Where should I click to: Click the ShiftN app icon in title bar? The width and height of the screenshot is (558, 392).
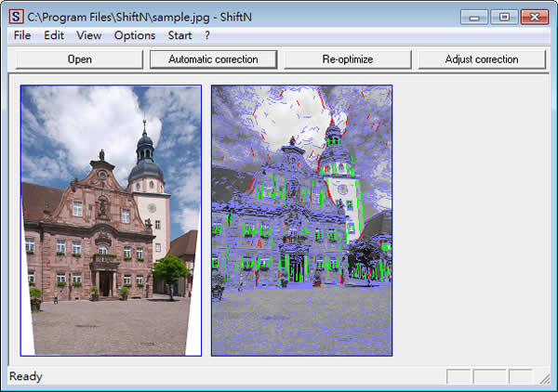point(16,16)
